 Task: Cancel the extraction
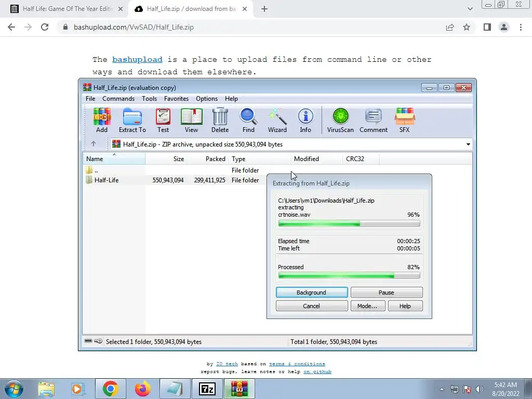click(x=312, y=305)
